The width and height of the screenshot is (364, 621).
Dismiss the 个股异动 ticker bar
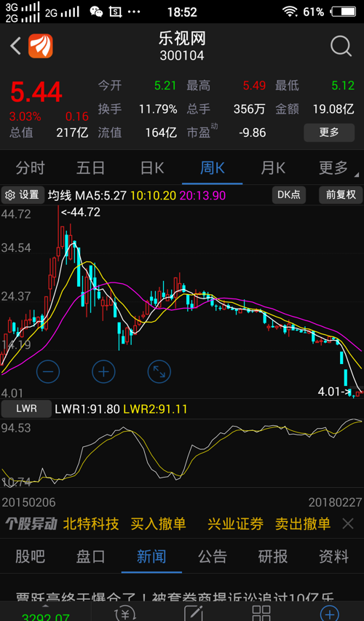(348, 524)
